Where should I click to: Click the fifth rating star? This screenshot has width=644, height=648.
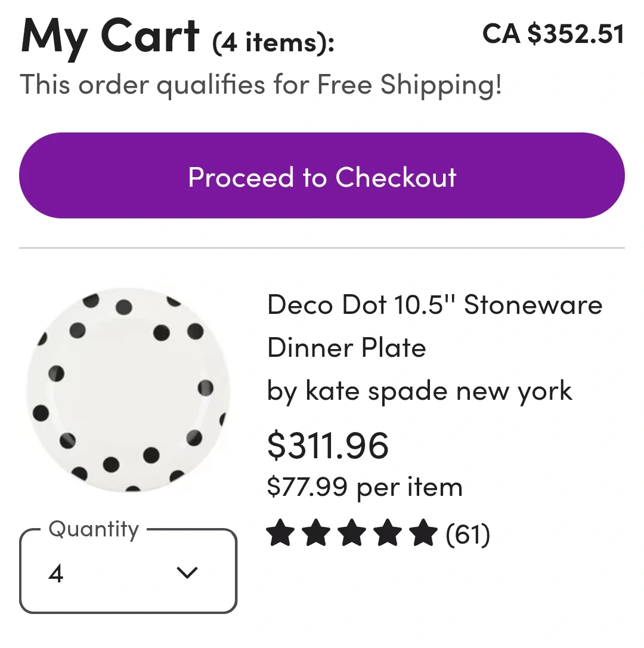click(x=423, y=533)
